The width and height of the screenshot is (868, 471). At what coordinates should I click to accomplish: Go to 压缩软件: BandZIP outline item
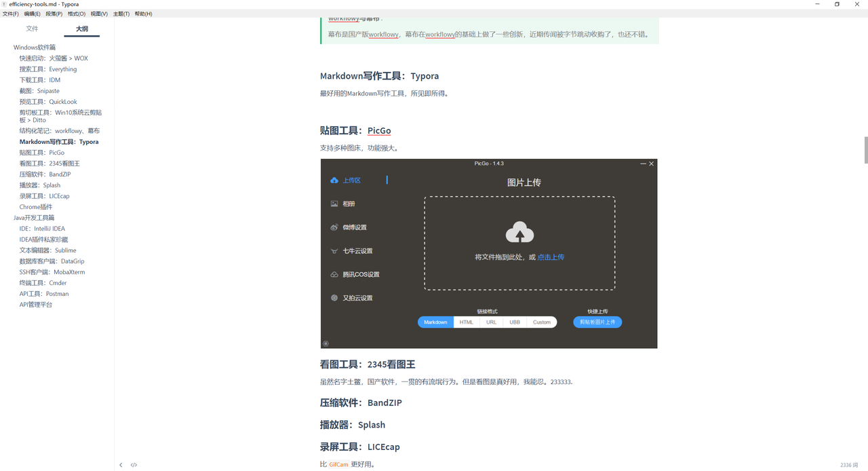tap(45, 174)
